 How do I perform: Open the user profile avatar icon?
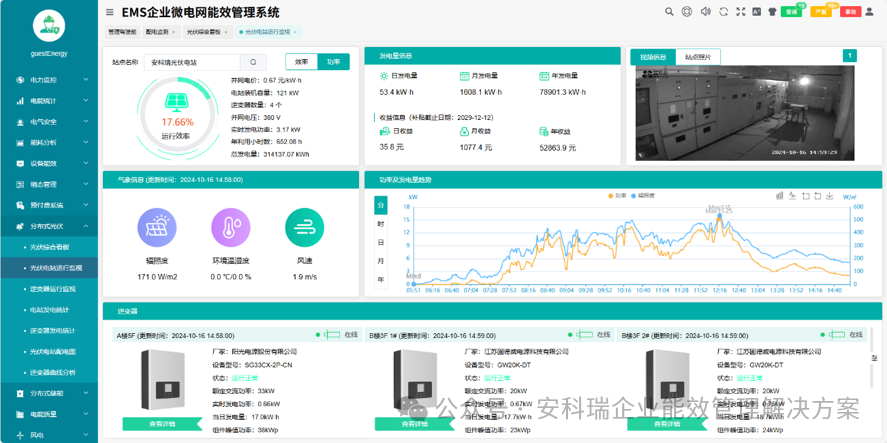(x=869, y=11)
